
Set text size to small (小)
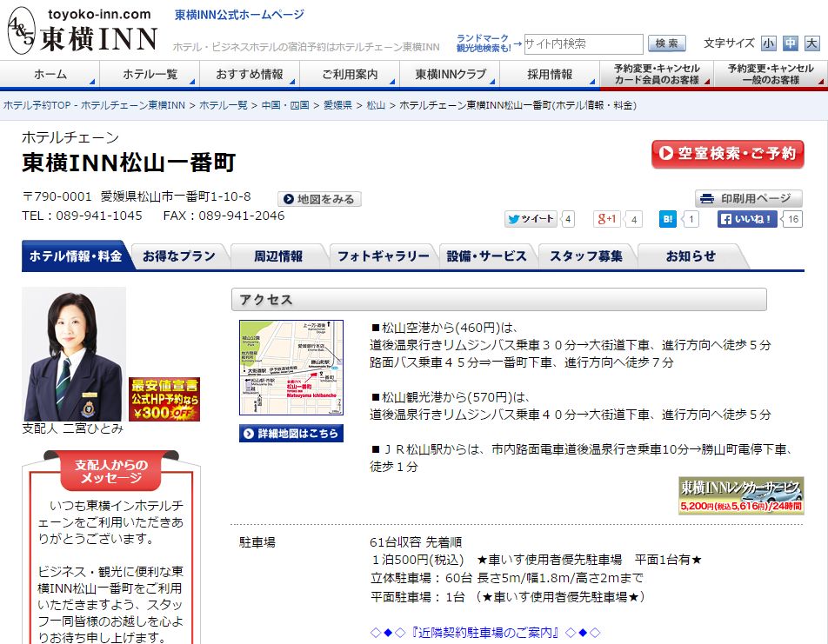click(768, 43)
